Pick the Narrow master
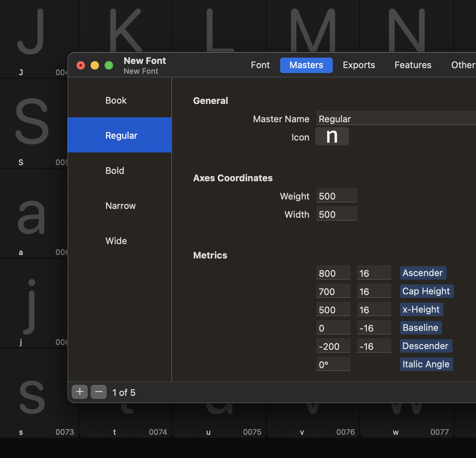The image size is (476, 458). (119, 205)
